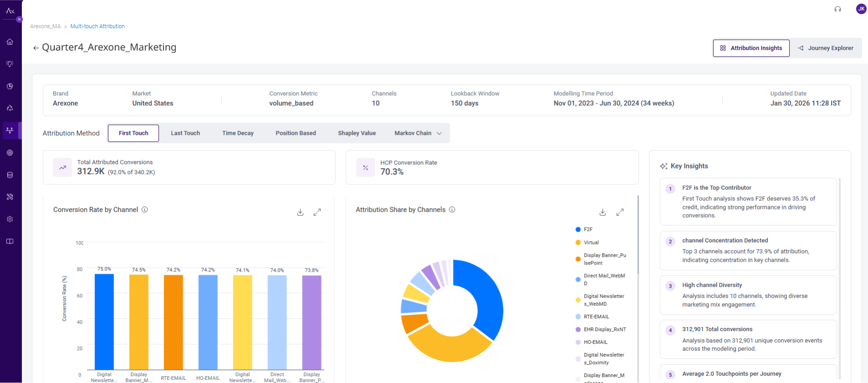Toggle F2F series in chart legend
This screenshot has height=383, width=868.
588,230
